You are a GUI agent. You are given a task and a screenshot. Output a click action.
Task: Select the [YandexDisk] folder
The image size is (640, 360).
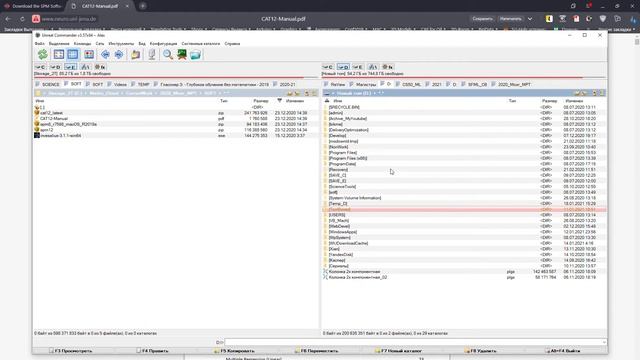(464, 255)
